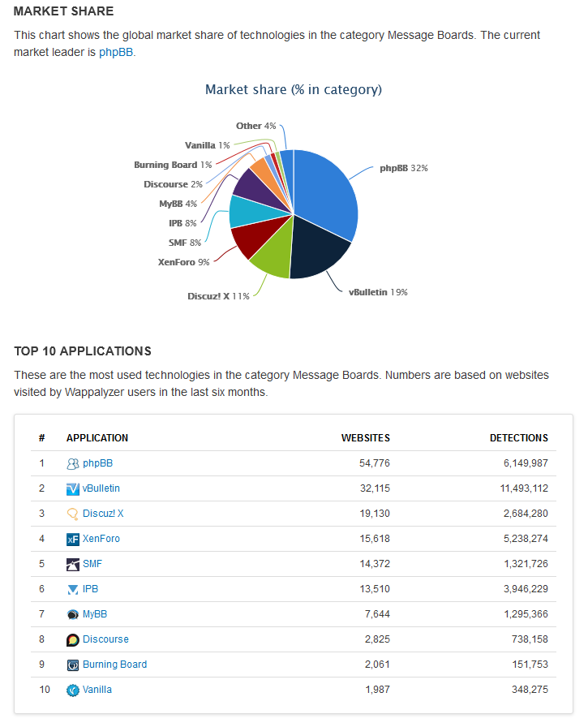Open the XenForo application link
The height and width of the screenshot is (727, 588).
[x=101, y=539]
